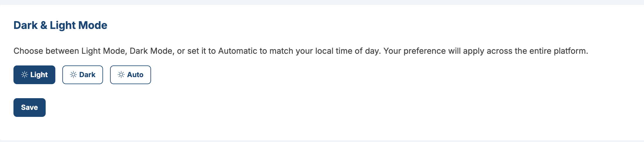Viewport: 644px width, 142px height.
Task: Switch to Dark mode
Action: tap(83, 75)
